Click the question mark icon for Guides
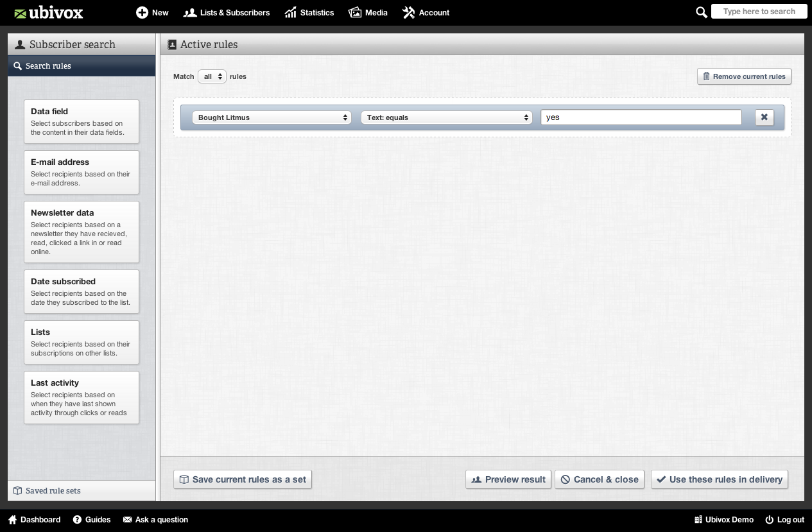Viewport: 812px width, 532px height. [77, 520]
